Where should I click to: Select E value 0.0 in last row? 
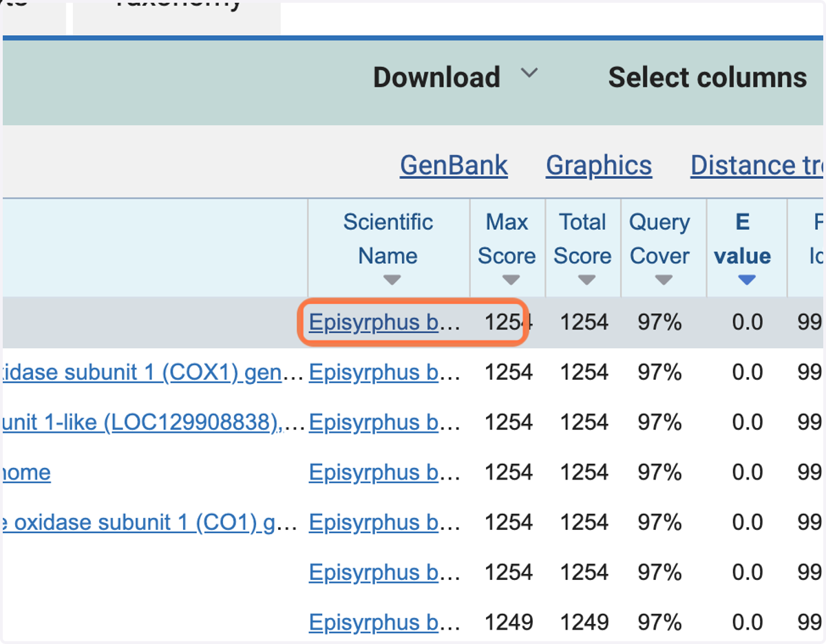(748, 623)
